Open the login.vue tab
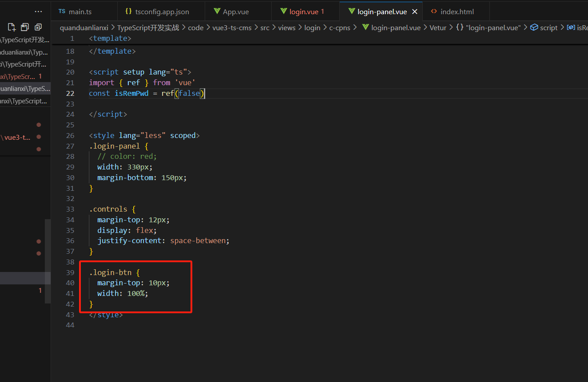588x382 pixels. pos(306,12)
